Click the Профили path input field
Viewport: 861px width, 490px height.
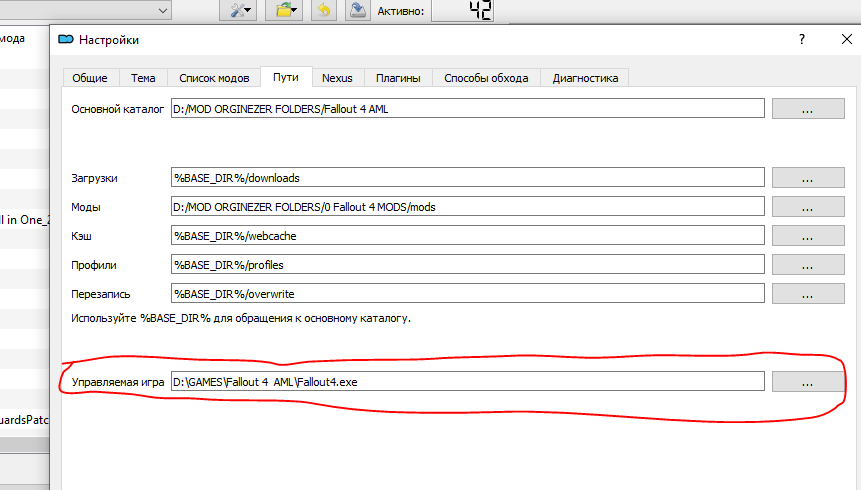point(467,265)
